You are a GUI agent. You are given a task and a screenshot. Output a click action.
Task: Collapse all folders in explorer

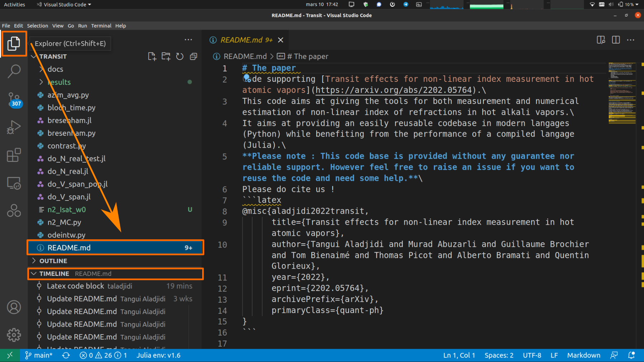pyautogui.click(x=194, y=56)
